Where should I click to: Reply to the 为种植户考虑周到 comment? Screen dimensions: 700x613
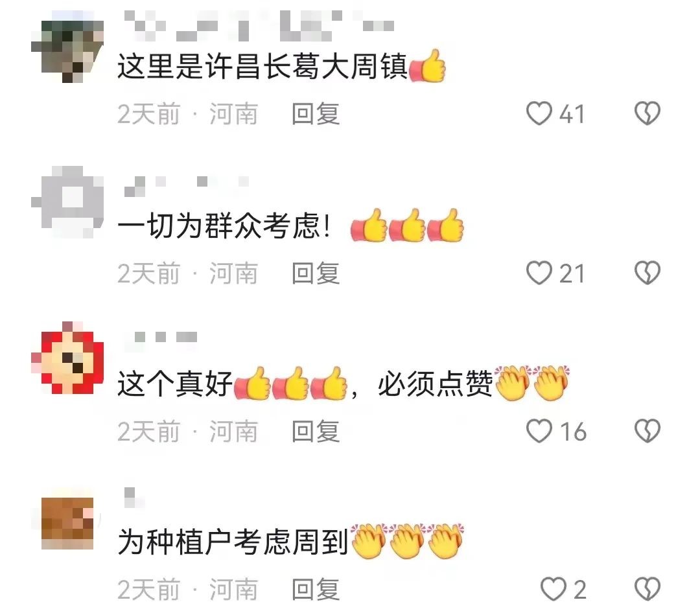point(316,589)
